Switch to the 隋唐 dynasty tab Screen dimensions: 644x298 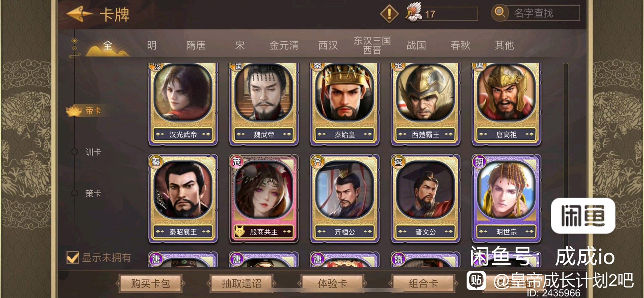pos(196,45)
